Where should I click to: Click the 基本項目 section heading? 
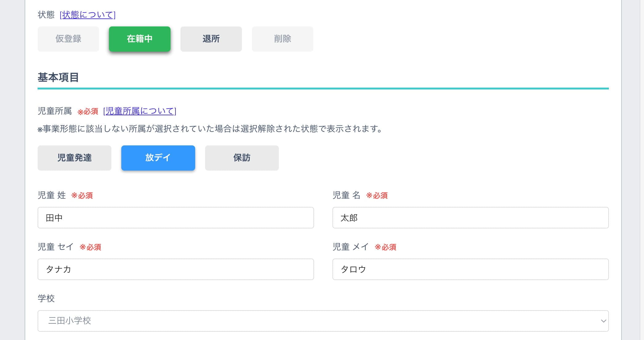point(58,77)
